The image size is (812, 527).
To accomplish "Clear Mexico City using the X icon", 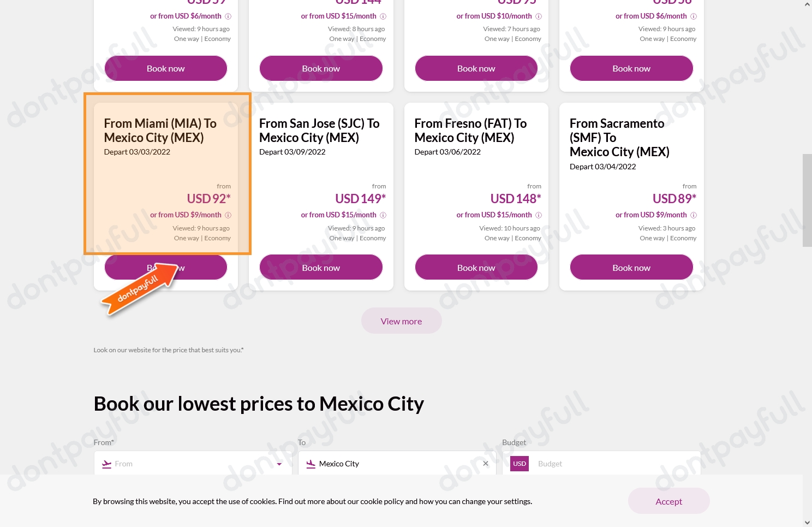I will 485,463.
